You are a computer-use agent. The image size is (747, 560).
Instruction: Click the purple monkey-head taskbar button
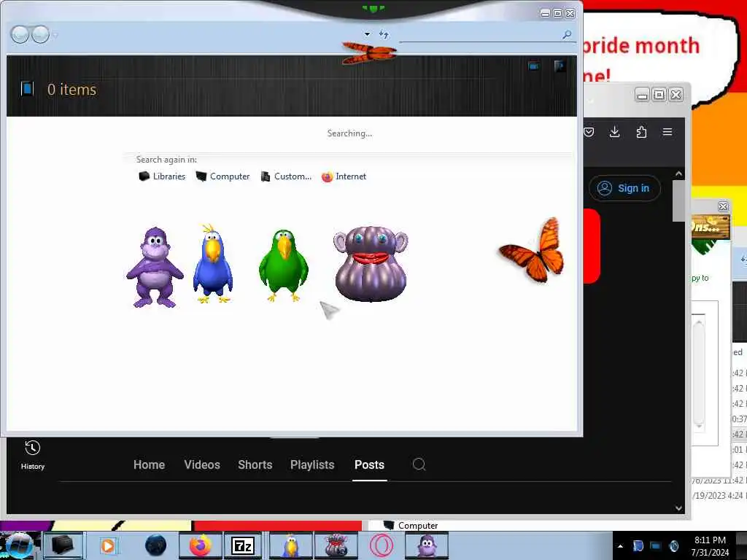[336, 545]
